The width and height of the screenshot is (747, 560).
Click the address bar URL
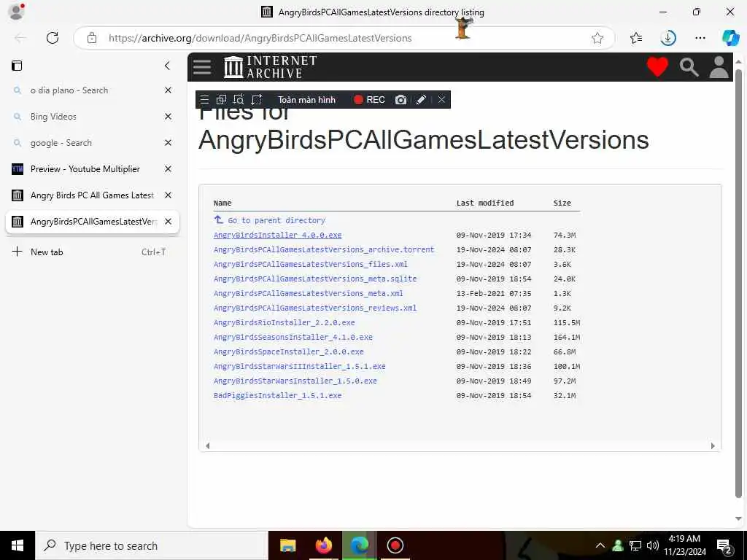pos(260,38)
